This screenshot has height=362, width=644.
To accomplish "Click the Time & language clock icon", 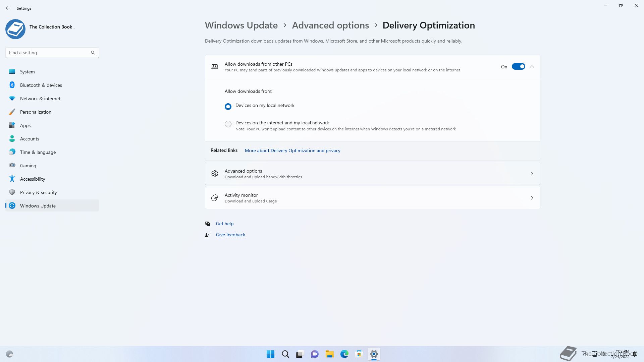I will [x=12, y=152].
